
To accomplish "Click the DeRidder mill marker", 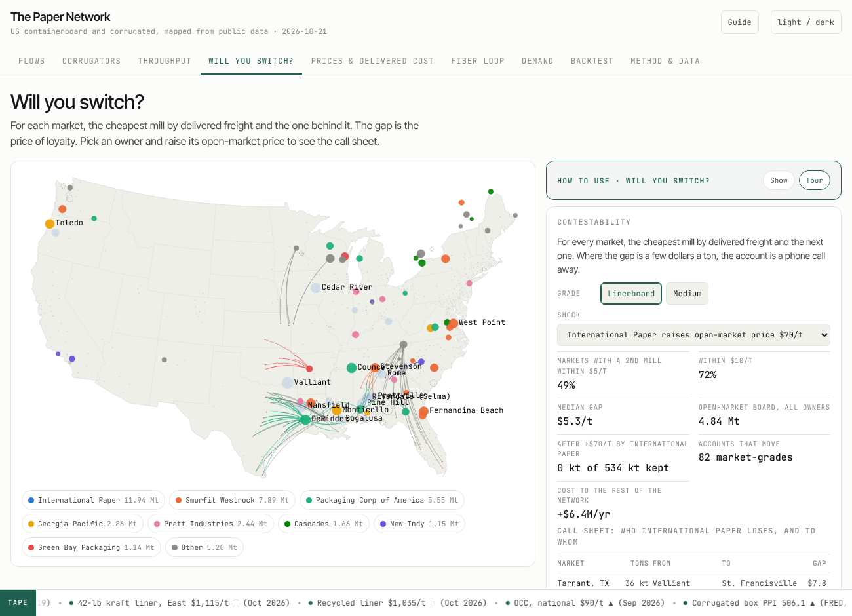I will (305, 419).
